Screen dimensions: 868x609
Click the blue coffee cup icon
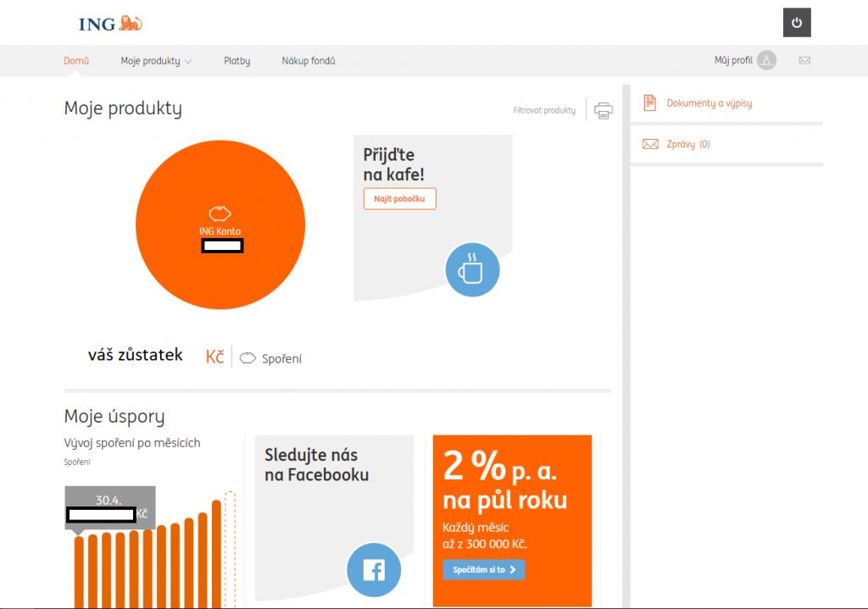(x=472, y=270)
